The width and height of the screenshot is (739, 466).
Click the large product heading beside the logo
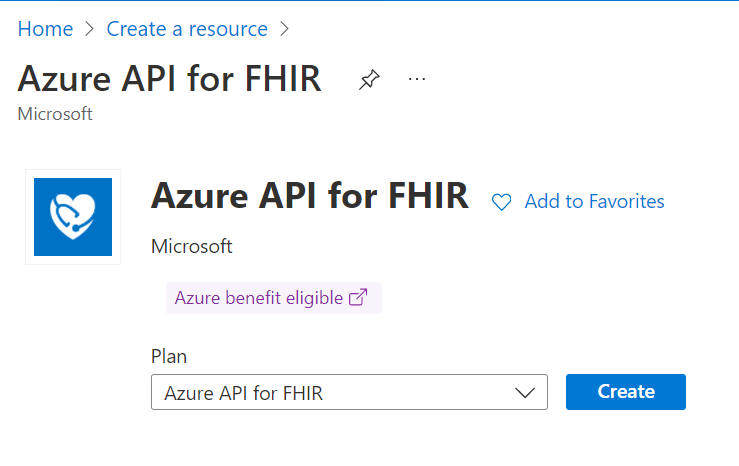point(309,197)
